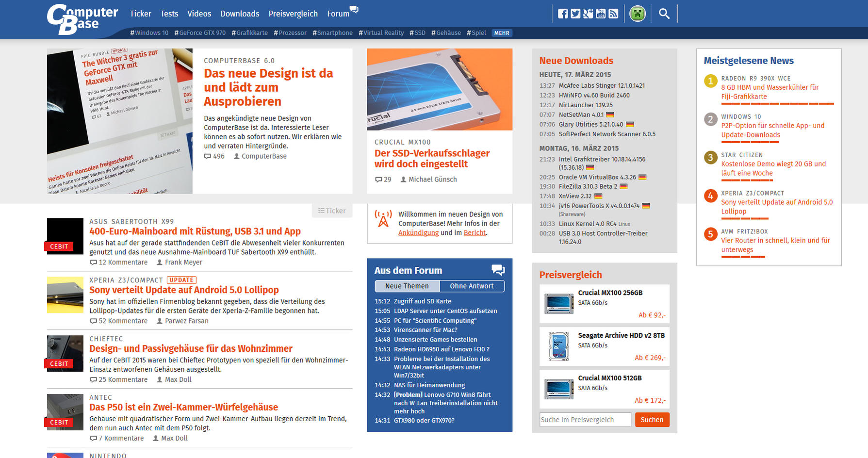Open headline Der SSD-Verkaufsschlager wird doch eingestellt
The height and width of the screenshot is (458, 868).
432,159
